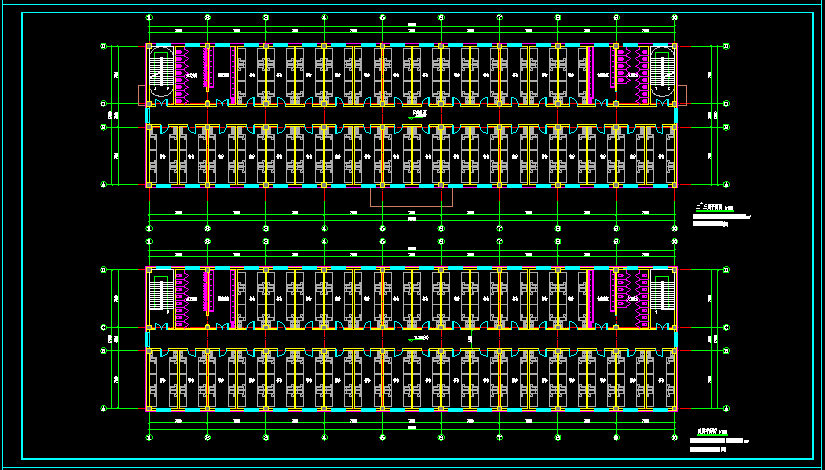Select the right staircase in the upper plan
Viewport: 825px width, 470px height.
pos(662,72)
